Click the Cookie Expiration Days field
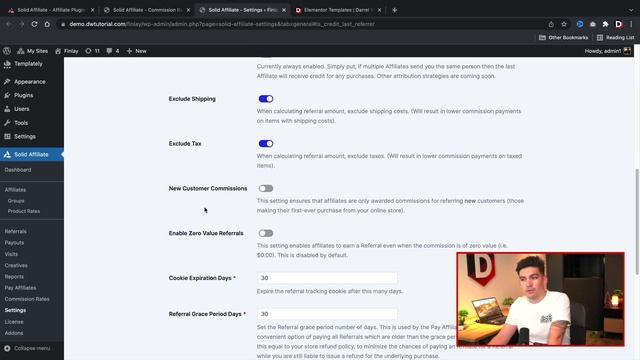Screen dimensions: 640x360 327,278
